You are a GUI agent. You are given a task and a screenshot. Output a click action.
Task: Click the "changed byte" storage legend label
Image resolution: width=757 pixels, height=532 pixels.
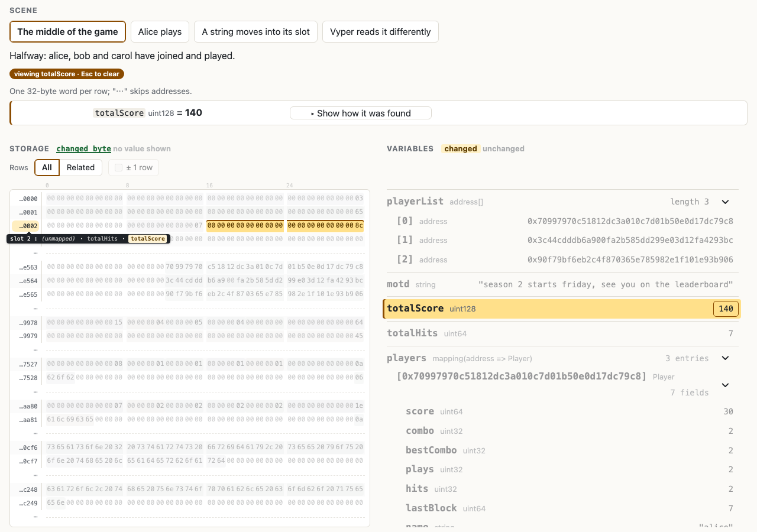[x=84, y=149]
